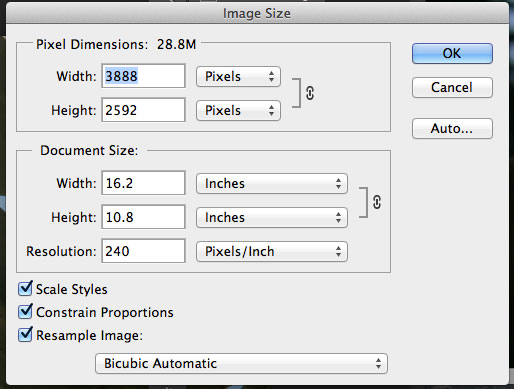Click the pixel Height field showing 2592
The image size is (514, 389).
point(143,110)
